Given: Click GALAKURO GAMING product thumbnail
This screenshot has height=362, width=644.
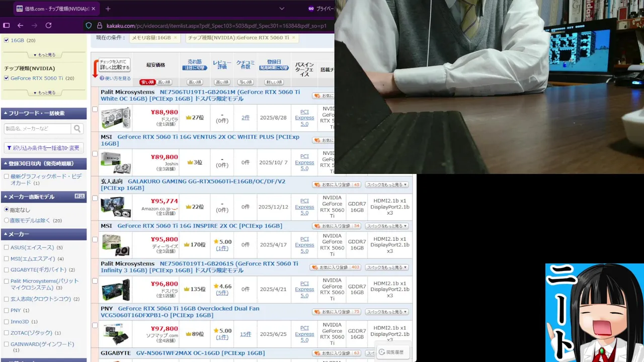Looking at the screenshot, I should click(x=116, y=207).
